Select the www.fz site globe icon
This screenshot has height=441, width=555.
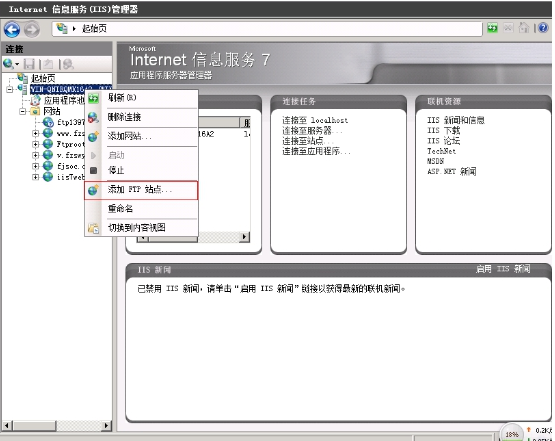coord(48,133)
